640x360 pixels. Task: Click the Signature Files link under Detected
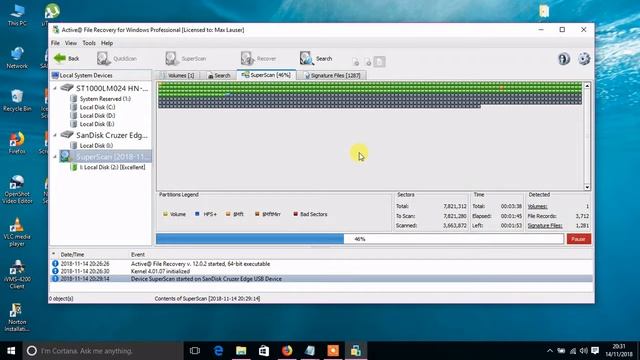tap(544, 226)
